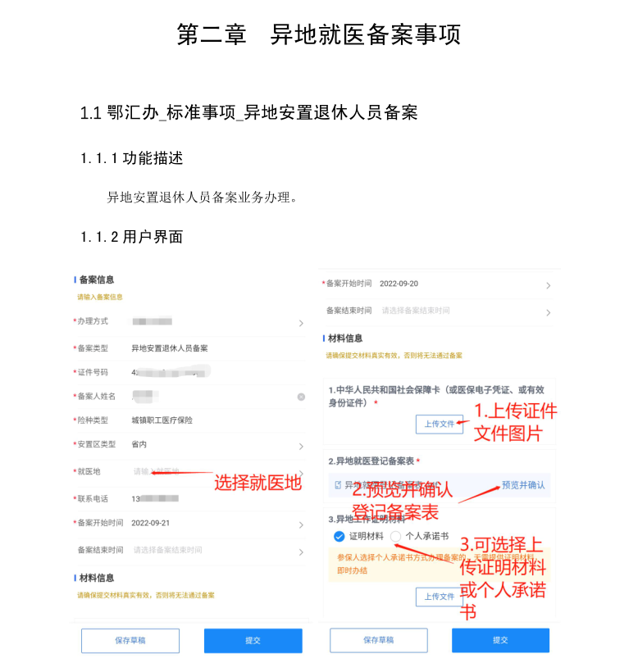The height and width of the screenshot is (672, 638).
Task: Select the 个人承诺书 radio option
Action: pos(395,536)
